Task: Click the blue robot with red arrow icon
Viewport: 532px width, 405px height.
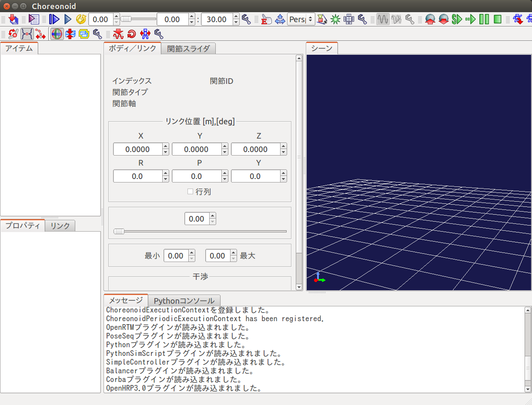Action: [518, 19]
